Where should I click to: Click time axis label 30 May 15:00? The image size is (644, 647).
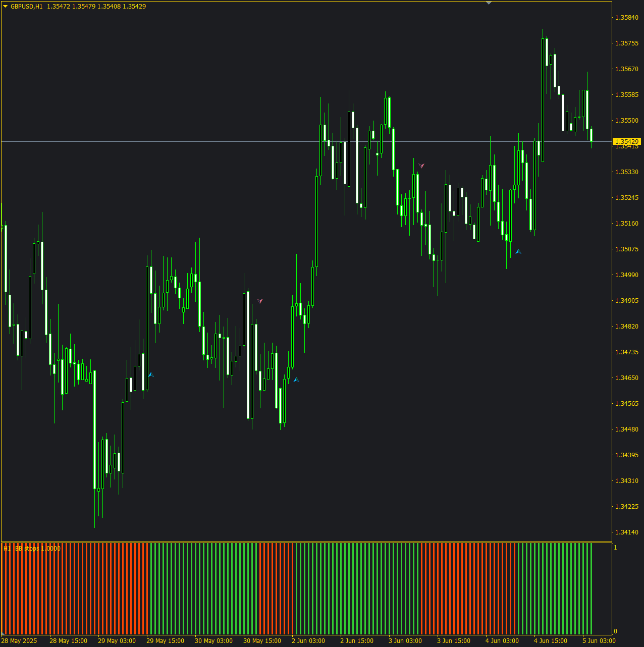(262, 641)
